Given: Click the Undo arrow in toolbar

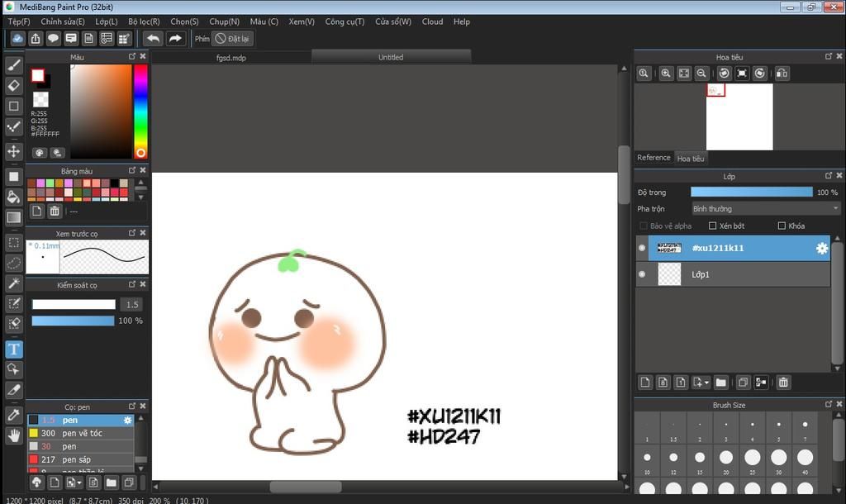Looking at the screenshot, I should (153, 38).
